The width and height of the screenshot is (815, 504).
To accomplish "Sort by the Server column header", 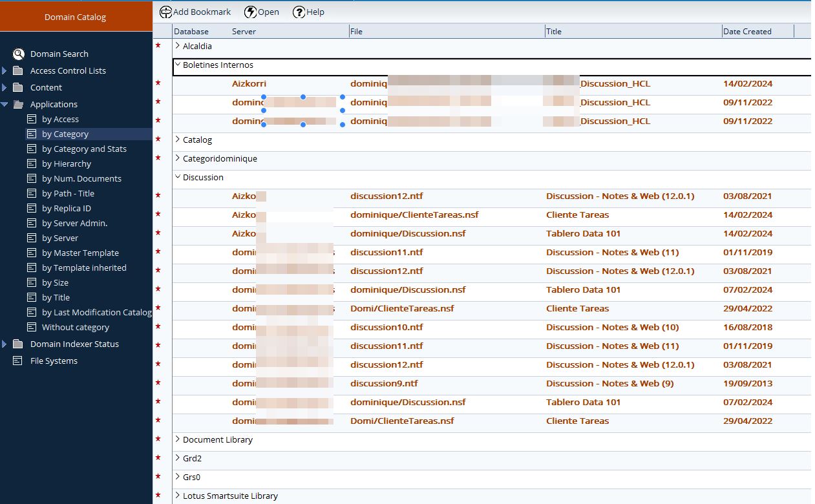I will [x=244, y=31].
